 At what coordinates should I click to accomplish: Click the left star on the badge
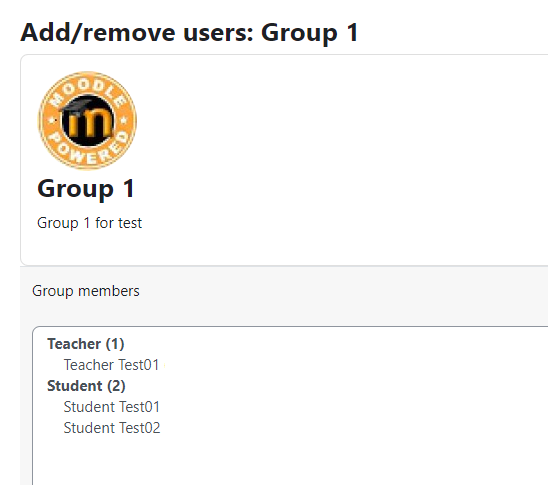click(52, 121)
